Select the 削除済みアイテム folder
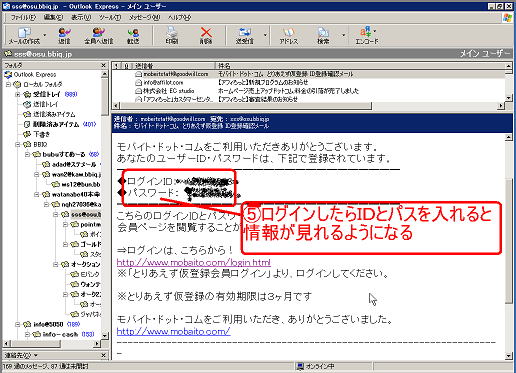516x373 pixels. (56, 124)
